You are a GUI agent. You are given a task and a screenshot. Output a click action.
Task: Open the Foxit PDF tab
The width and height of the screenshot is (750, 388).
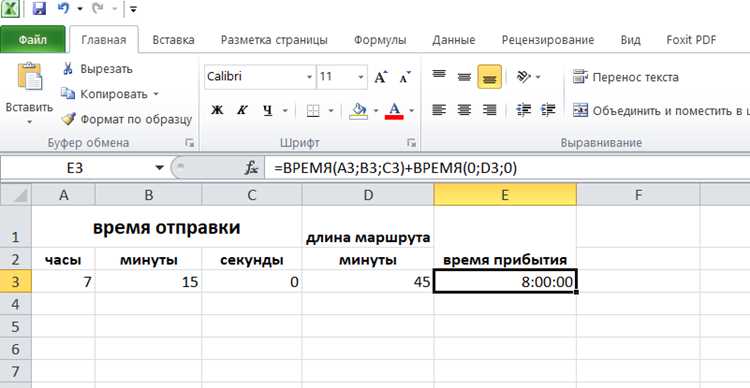(691, 40)
